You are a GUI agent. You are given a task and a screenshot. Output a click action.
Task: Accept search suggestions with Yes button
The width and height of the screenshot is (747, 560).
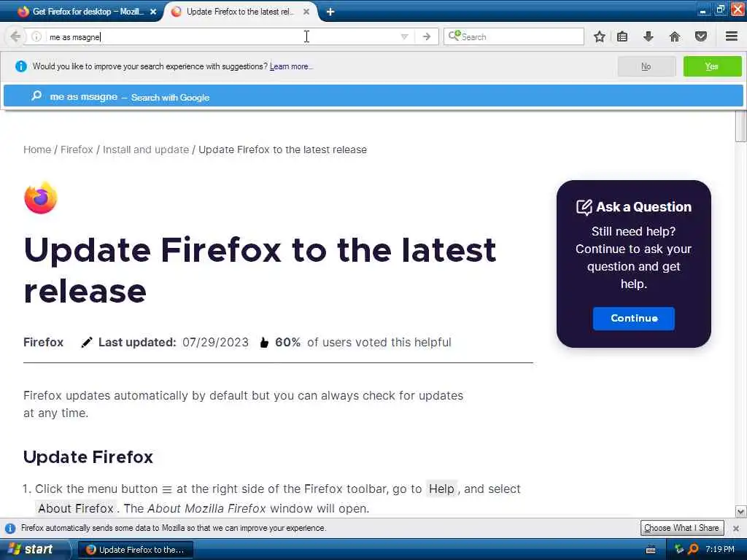[x=712, y=66]
